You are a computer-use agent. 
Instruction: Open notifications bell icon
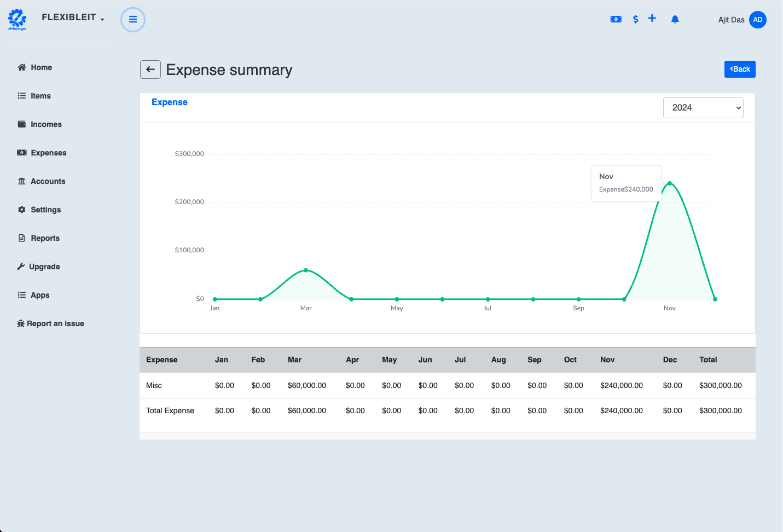675,19
